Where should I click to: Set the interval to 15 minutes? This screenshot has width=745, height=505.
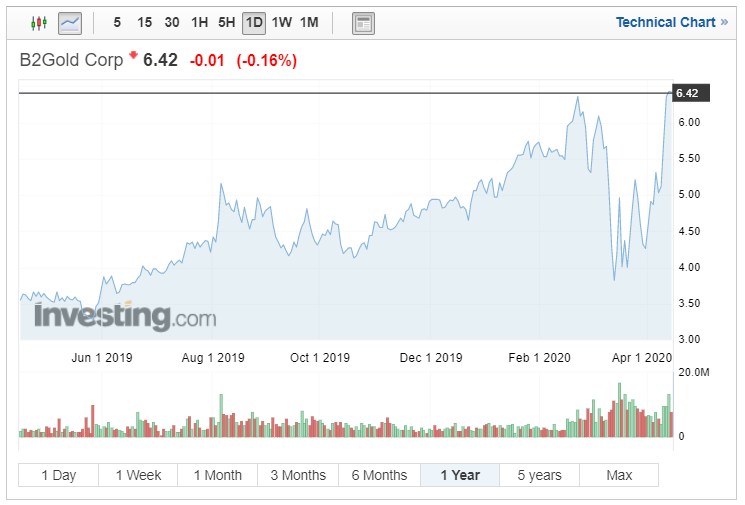pos(145,22)
